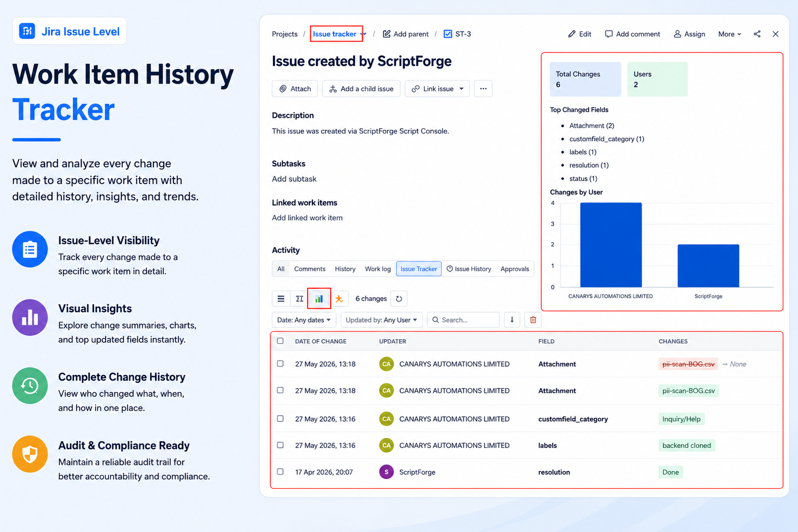This screenshot has height=532, width=798.
Task: Click Add a child issue button
Action: click(361, 88)
